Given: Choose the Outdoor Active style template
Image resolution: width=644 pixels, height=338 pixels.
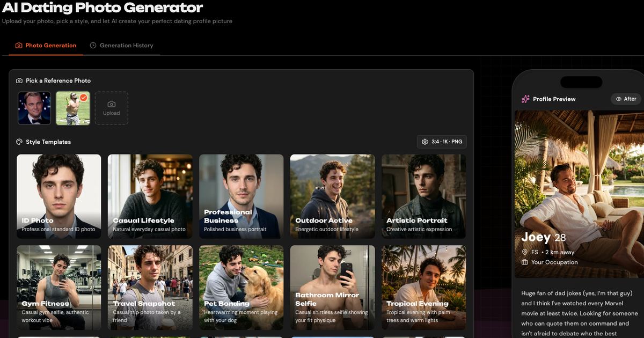Looking at the screenshot, I should [x=333, y=196].
